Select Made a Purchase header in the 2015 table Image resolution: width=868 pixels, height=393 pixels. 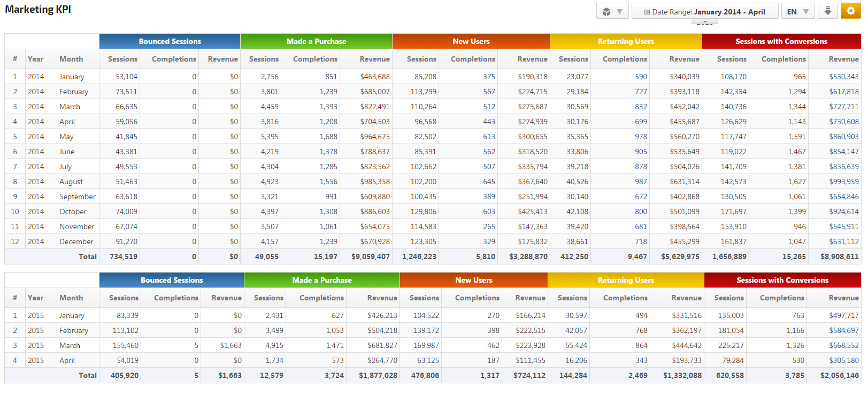(321, 280)
